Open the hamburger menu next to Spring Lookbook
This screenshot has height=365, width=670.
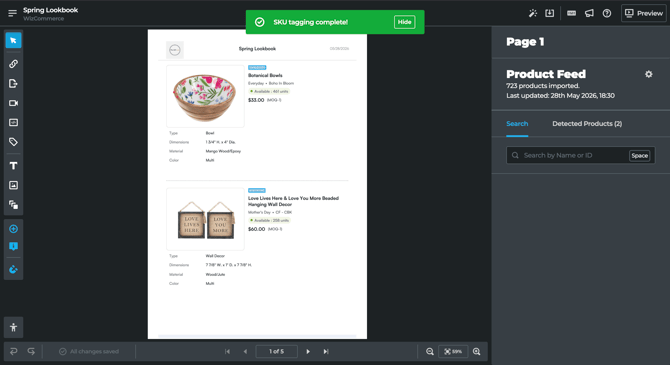[x=12, y=13]
